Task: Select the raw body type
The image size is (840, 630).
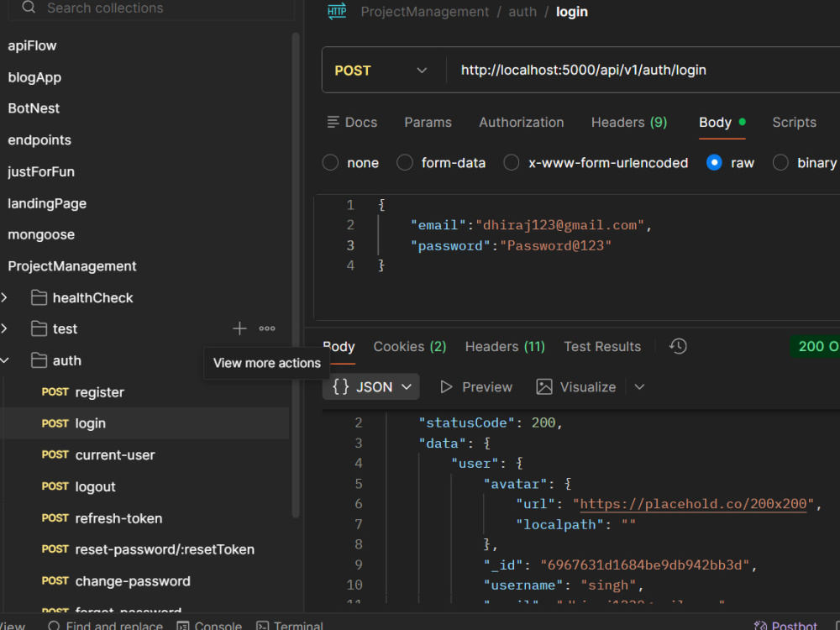Action: [x=714, y=162]
